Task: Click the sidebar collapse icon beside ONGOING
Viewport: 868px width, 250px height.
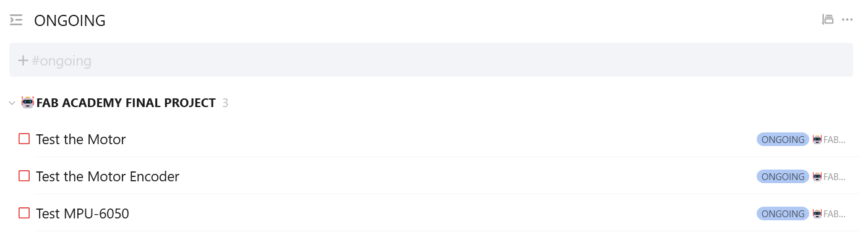Action: pos(16,20)
